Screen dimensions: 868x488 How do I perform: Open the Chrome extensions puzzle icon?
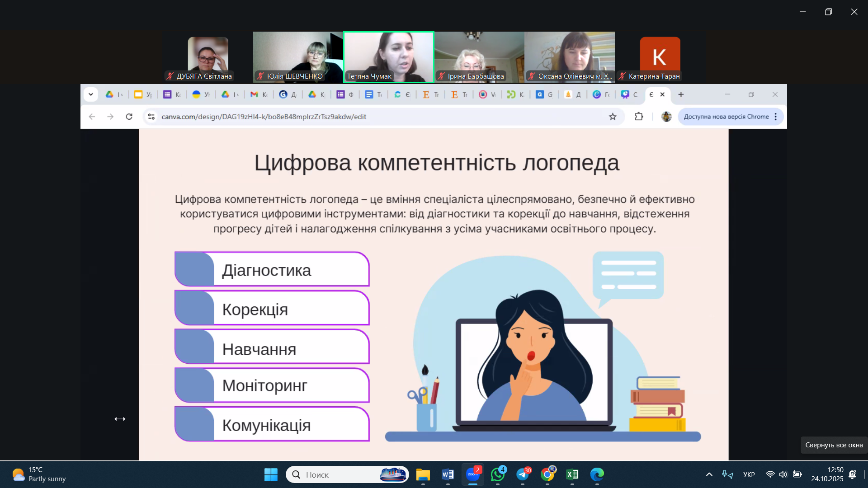638,117
